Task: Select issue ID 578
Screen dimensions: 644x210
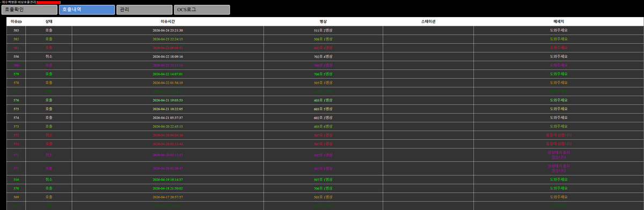Action: [16, 82]
